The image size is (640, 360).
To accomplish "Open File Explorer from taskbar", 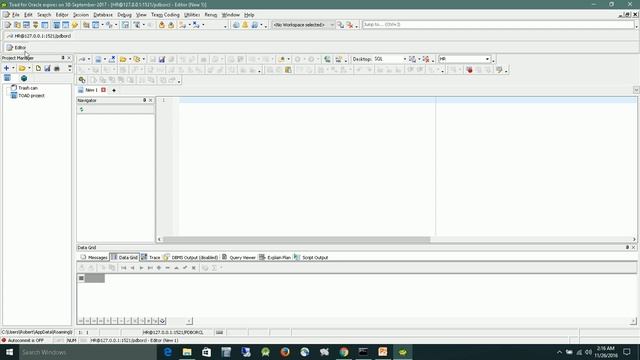I will (187, 352).
